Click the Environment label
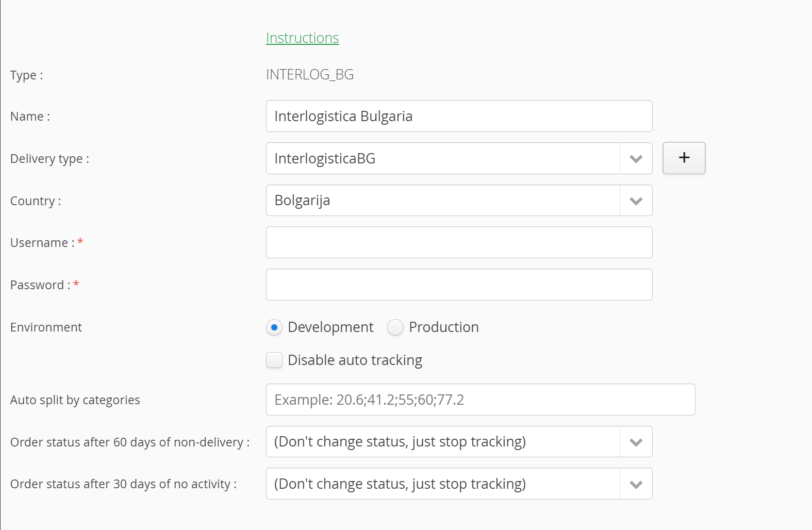This screenshot has height=530, width=812. coord(46,327)
